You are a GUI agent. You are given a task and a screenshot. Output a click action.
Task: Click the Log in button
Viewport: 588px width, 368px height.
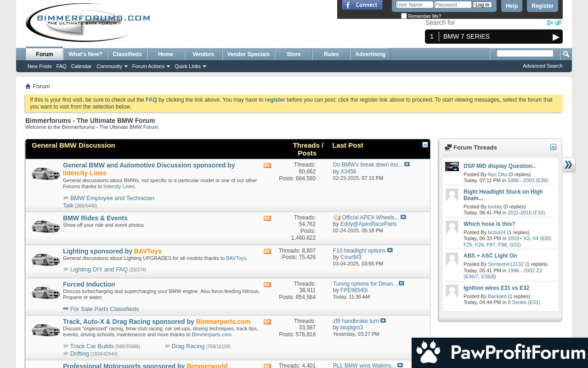[482, 5]
